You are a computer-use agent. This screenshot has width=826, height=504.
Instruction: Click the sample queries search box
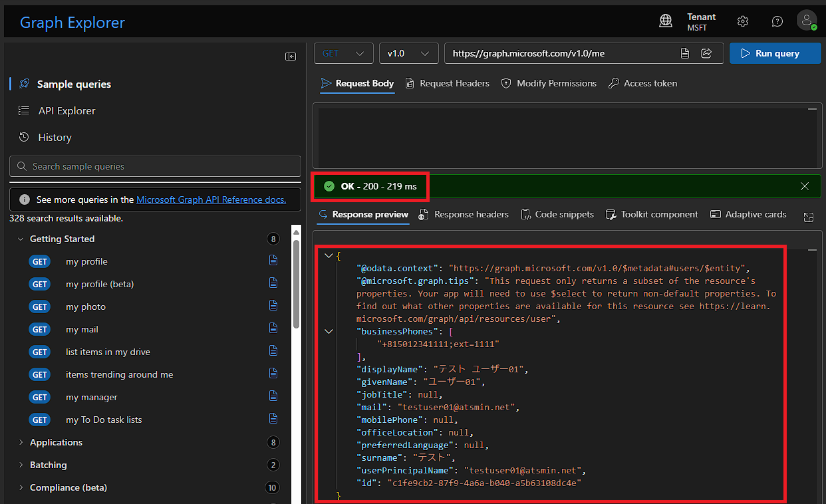pos(154,166)
